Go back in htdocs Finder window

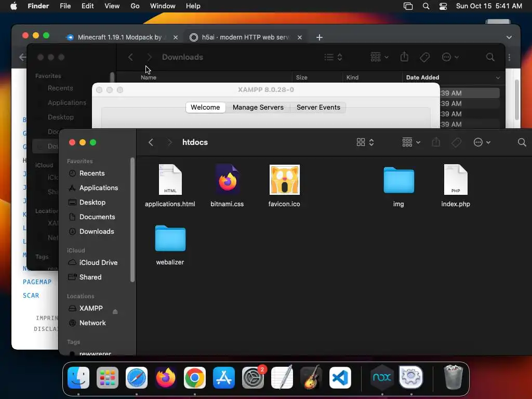point(151,142)
